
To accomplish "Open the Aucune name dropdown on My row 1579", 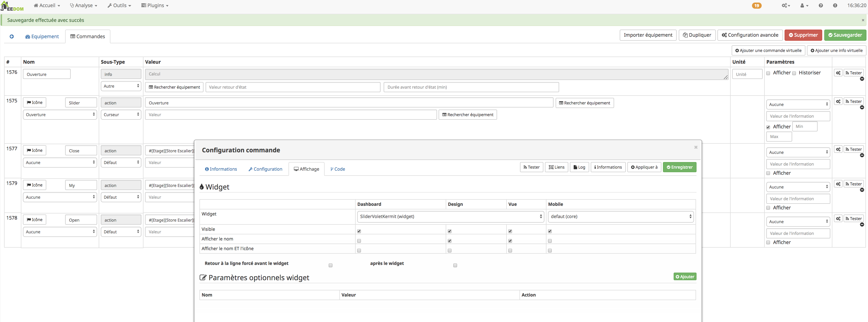I will pyautogui.click(x=60, y=197).
